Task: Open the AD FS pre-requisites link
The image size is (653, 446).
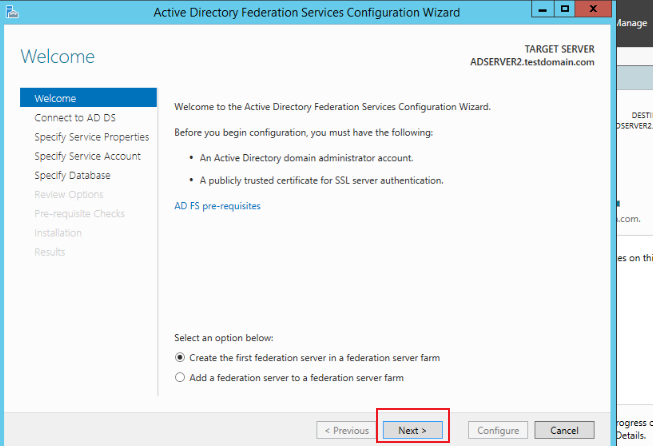Action: [x=217, y=206]
